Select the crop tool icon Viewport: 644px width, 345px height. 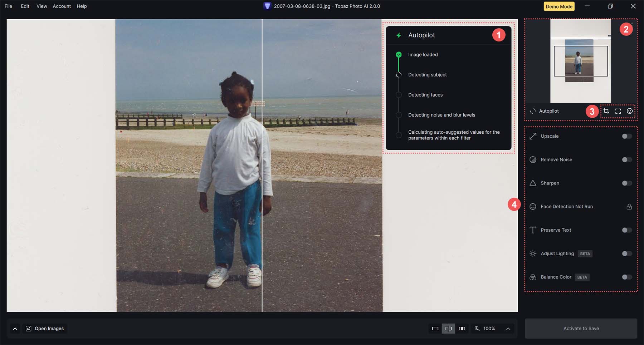[606, 111]
